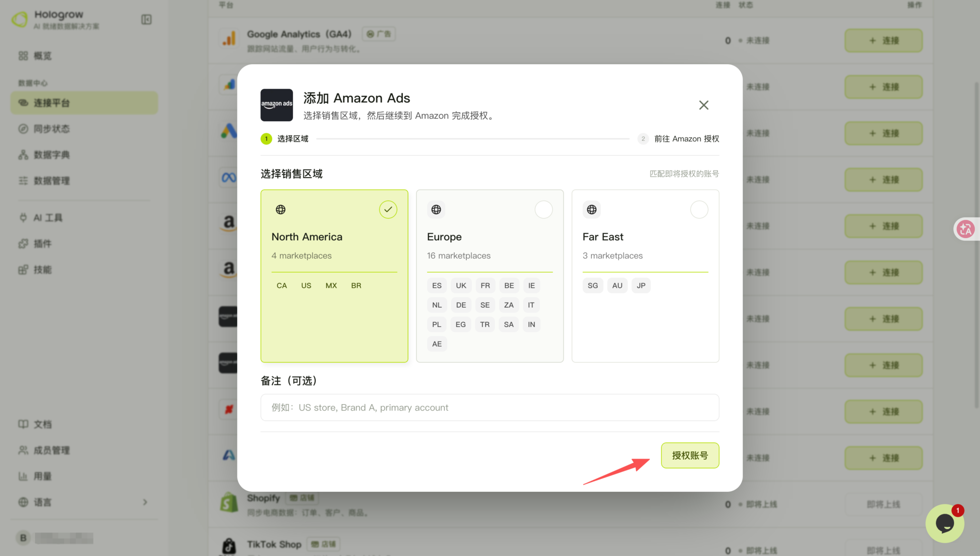Image resolution: width=980 pixels, height=556 pixels.
Task: Click the JP marketplace tag
Action: tap(641, 285)
